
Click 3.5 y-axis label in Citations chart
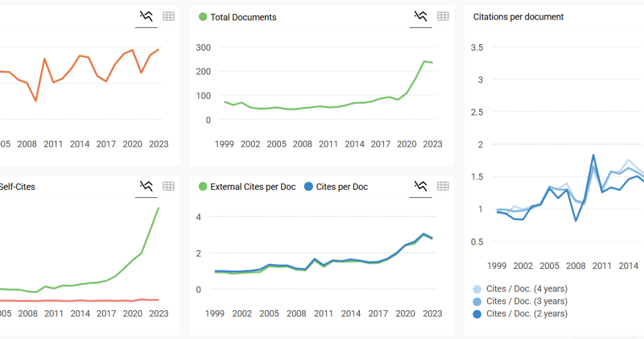pos(477,47)
